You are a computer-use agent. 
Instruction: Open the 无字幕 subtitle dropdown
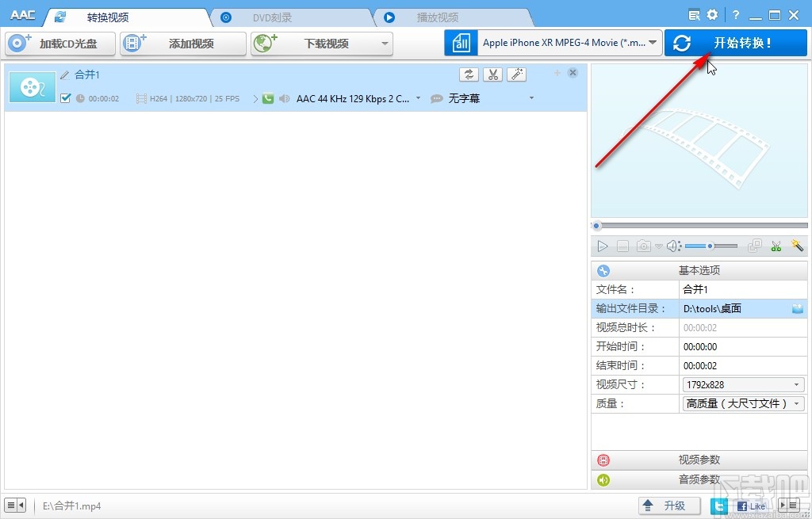click(531, 98)
